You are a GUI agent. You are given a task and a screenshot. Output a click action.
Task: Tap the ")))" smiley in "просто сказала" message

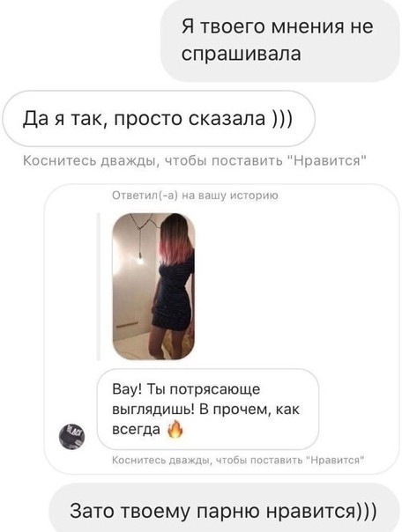pos(281,119)
